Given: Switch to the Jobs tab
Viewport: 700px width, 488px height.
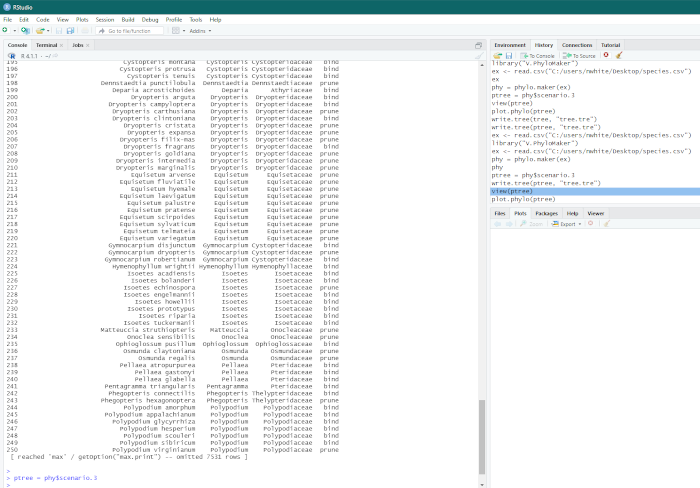Looking at the screenshot, I should pyautogui.click(x=78, y=45).
